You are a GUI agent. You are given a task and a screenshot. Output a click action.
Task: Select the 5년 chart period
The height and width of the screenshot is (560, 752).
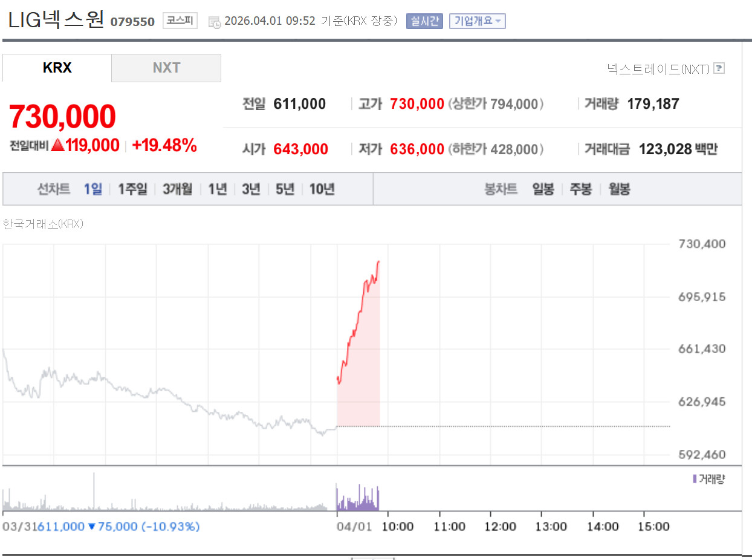[285, 189]
